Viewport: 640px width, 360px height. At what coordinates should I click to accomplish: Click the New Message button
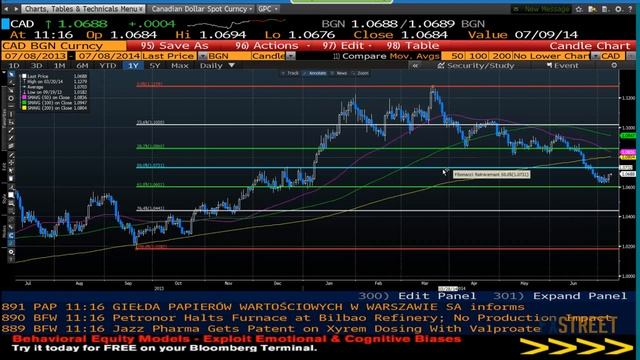[541, 9]
